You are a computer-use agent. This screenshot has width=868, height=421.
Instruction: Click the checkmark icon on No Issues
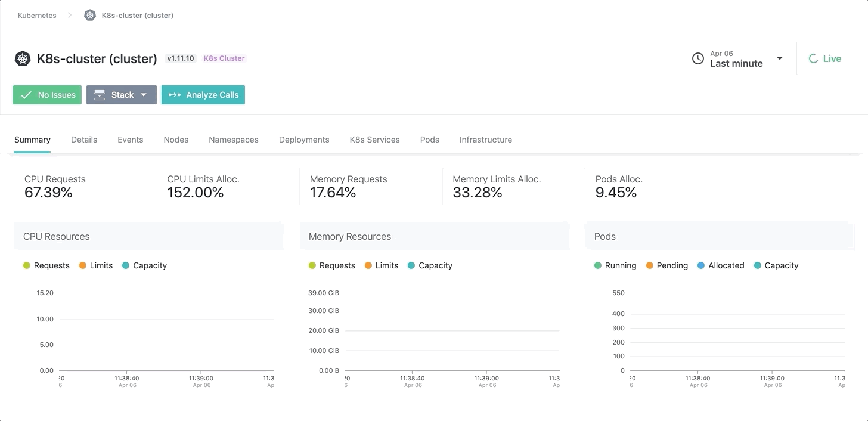click(26, 95)
